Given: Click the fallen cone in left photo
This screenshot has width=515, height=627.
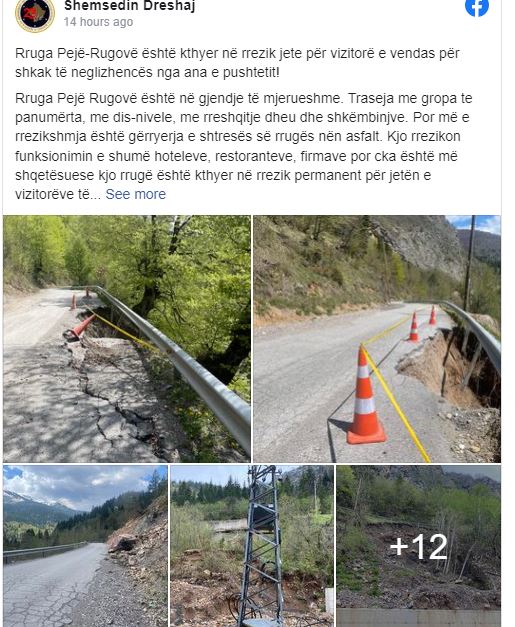Looking at the screenshot, I should tap(80, 328).
